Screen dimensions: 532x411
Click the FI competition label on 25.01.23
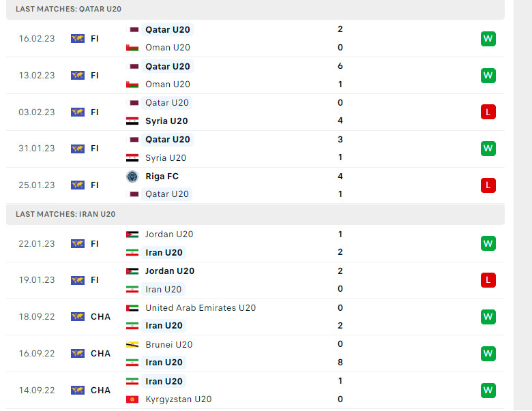click(95, 185)
